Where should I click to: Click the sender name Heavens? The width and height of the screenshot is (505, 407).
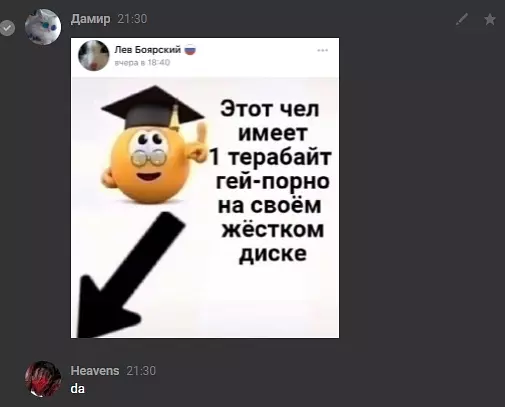pos(95,371)
